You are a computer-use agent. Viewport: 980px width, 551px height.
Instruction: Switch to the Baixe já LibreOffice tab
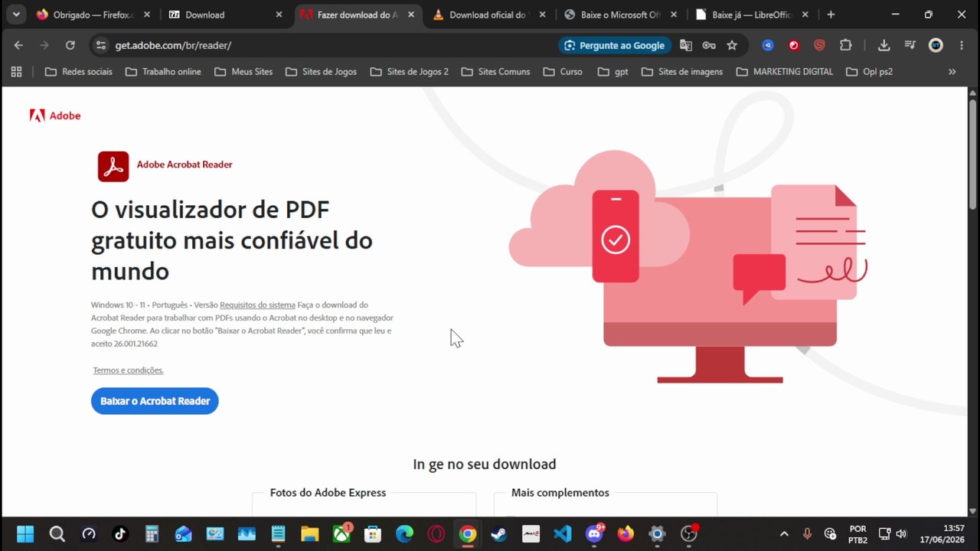click(x=753, y=15)
